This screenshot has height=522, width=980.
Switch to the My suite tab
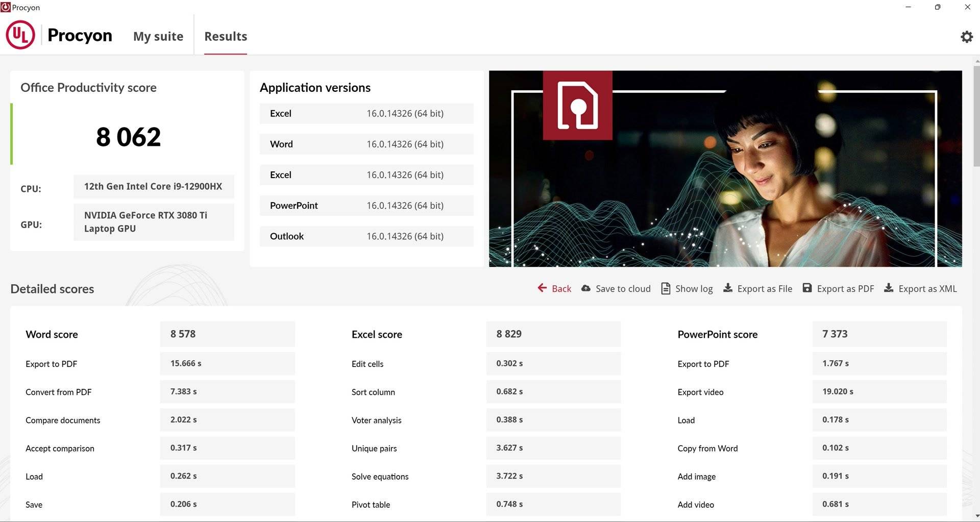click(x=158, y=36)
